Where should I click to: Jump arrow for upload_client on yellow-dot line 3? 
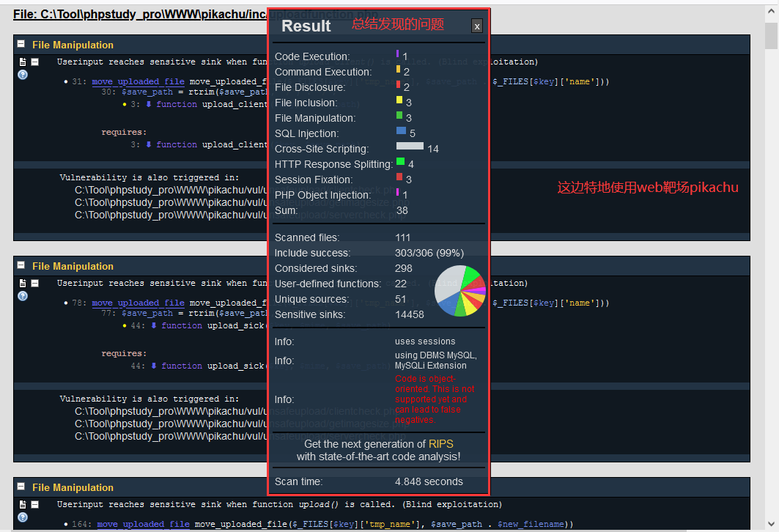click(149, 104)
